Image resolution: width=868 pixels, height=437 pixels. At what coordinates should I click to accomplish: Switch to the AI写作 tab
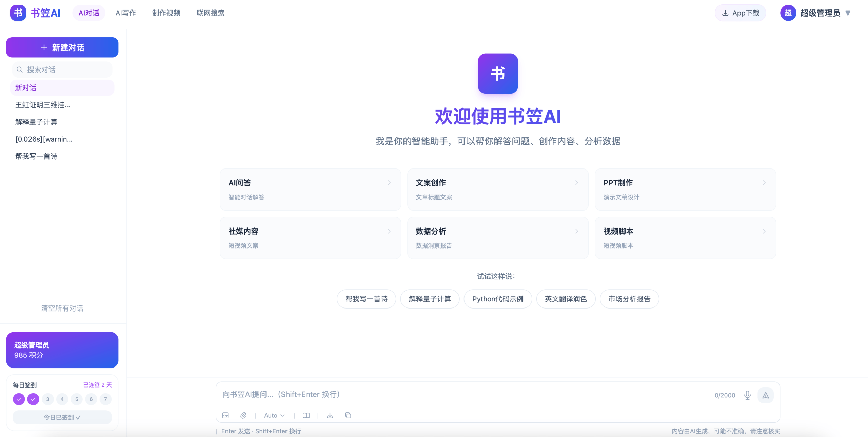(125, 13)
